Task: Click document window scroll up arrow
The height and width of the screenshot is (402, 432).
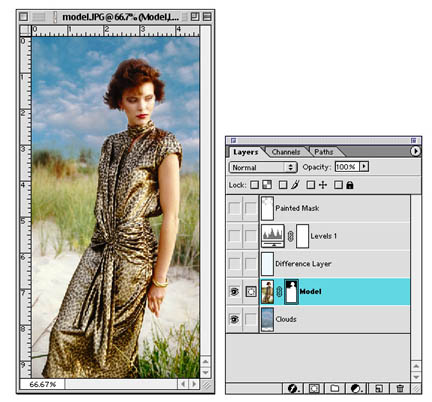Action: tap(205, 362)
